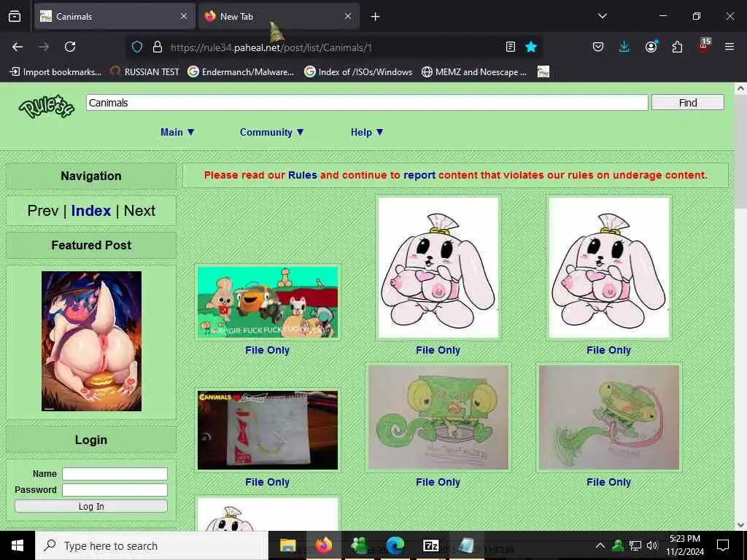Open the blocker extension showing 15
Viewport: 747px width, 560px height.
coord(704,46)
